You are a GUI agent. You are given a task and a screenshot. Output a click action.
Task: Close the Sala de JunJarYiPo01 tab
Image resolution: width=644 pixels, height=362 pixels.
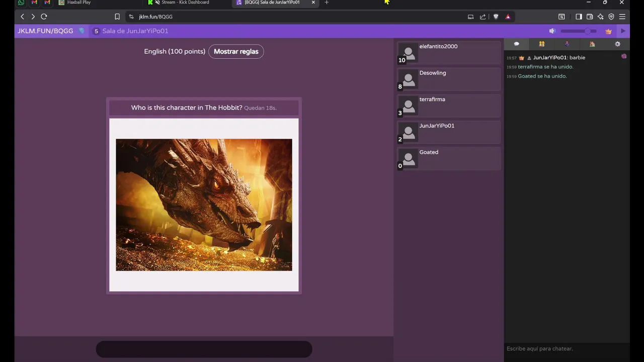(313, 3)
